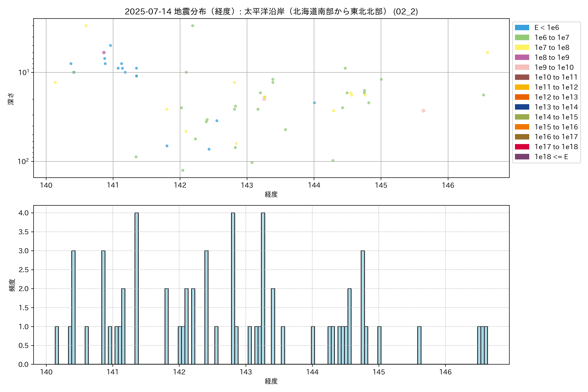Click the pink scatter point near longitude 145.6
This screenshot has width=588, height=392.
pyautogui.click(x=423, y=111)
